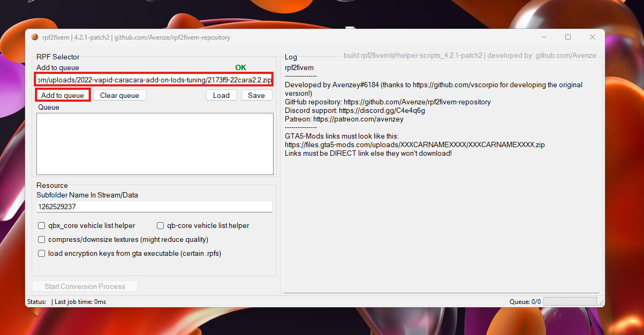Click the queue progress bar in status bar
The image size is (644, 335).
pos(570,302)
